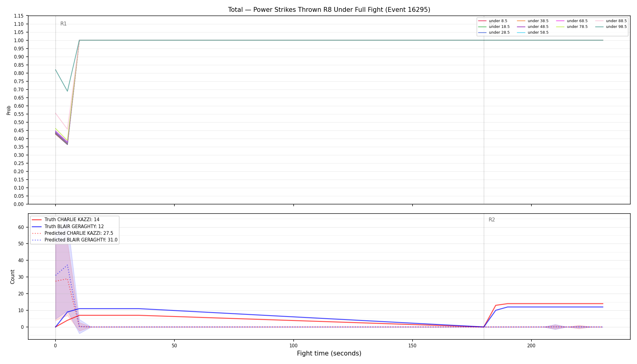Select the 'under 48.5' legend entry
The width and height of the screenshot is (637, 364).
(x=533, y=27)
